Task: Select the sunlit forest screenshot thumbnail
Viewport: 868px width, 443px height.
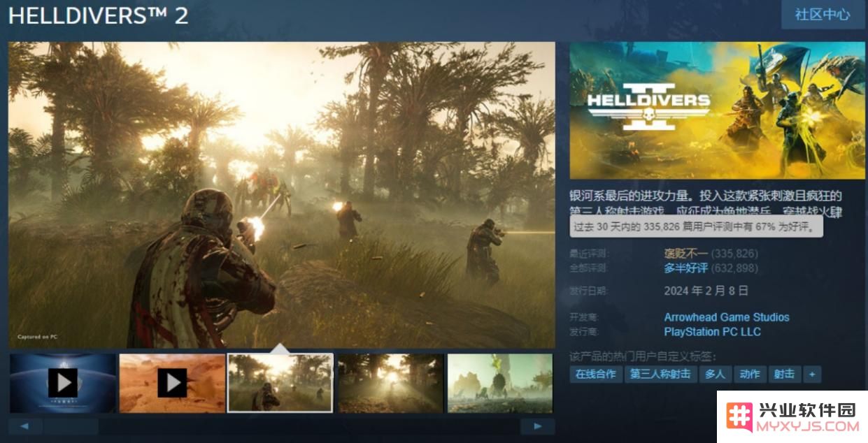Action: coord(390,383)
